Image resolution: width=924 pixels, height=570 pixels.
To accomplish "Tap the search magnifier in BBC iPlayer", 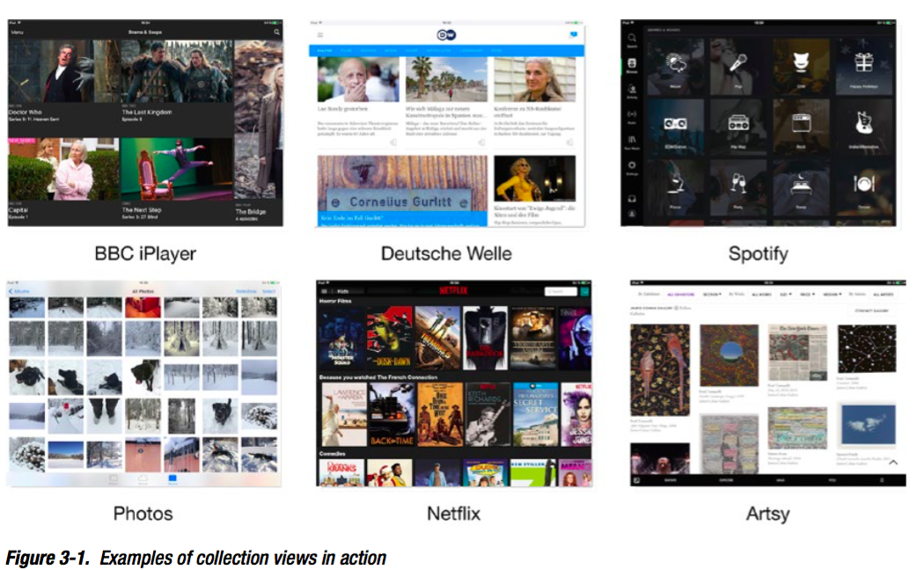I will (x=276, y=32).
